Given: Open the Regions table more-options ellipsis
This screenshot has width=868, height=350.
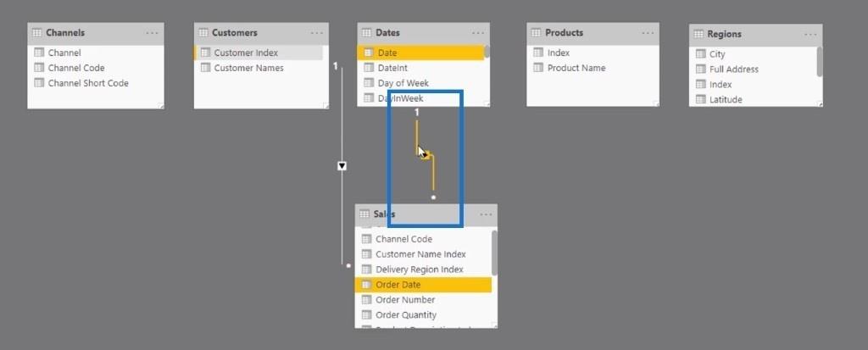Looking at the screenshot, I should coord(810,35).
